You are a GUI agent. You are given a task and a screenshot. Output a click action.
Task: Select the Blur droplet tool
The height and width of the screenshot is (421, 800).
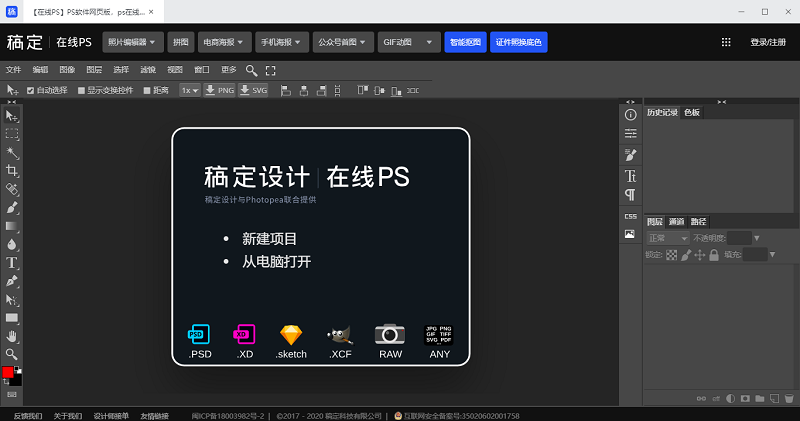[12, 244]
